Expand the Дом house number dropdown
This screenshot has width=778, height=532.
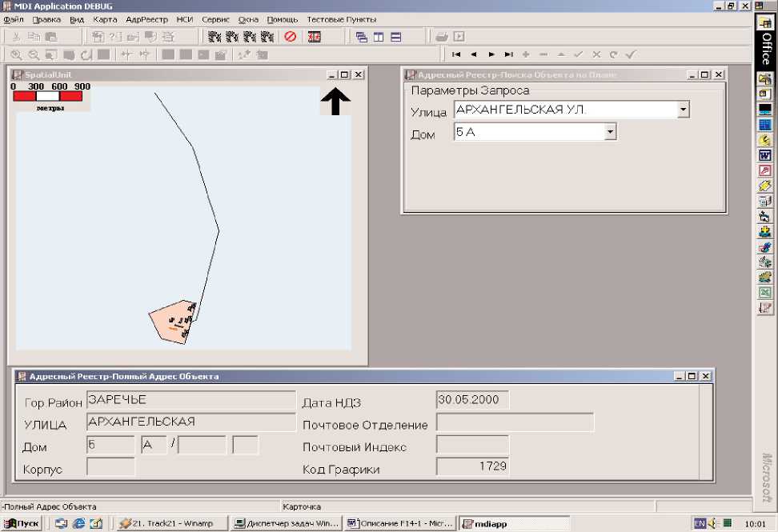(610, 132)
